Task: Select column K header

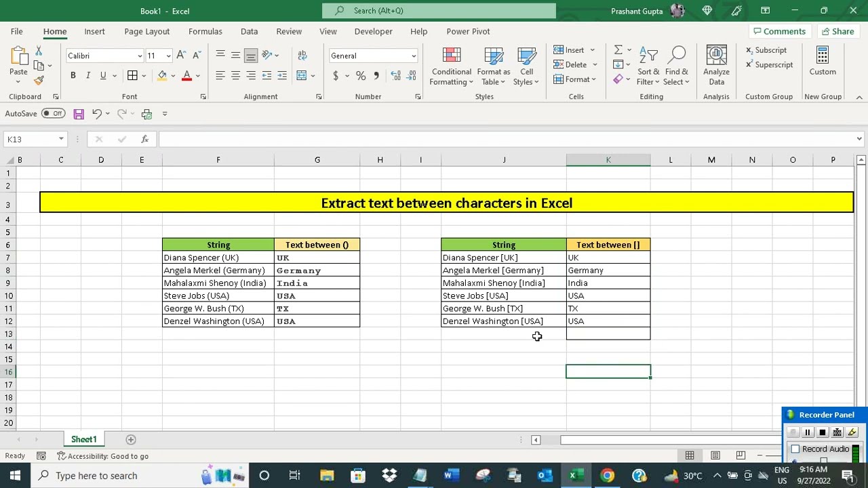Action: click(x=608, y=160)
